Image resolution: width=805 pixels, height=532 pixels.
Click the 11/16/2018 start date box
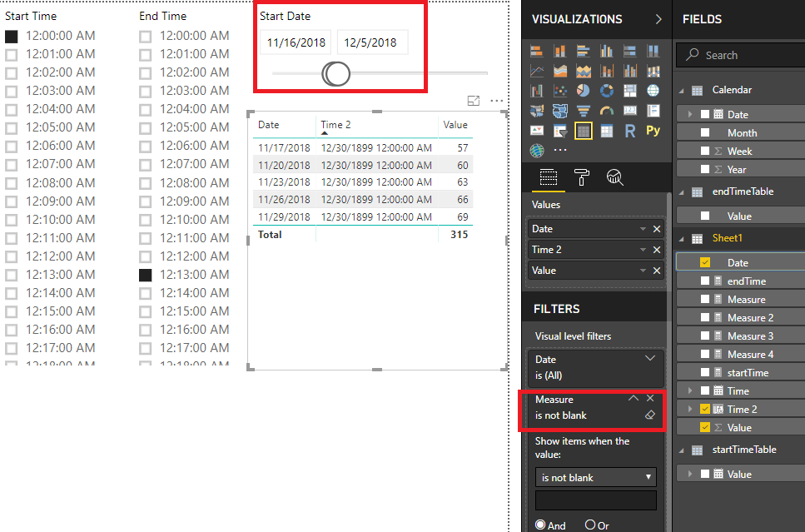[x=295, y=42]
